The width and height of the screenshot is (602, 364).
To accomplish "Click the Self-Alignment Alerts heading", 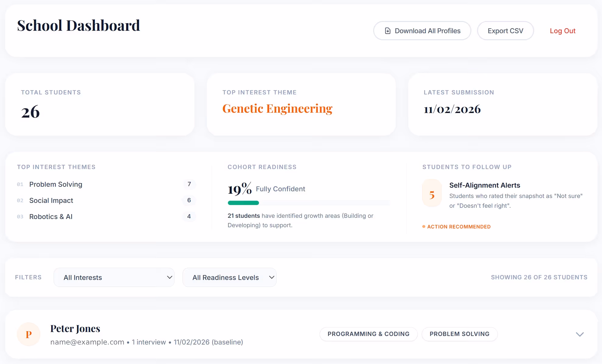I will (484, 185).
